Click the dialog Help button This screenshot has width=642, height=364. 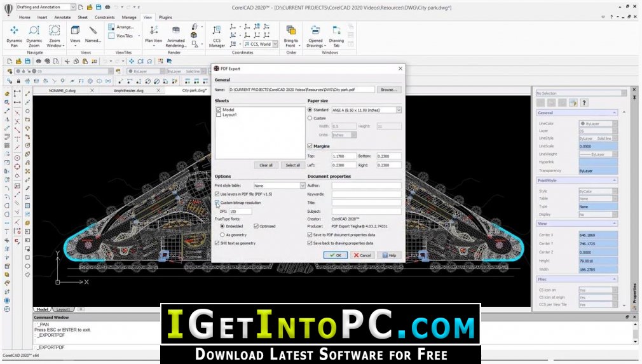(390, 255)
